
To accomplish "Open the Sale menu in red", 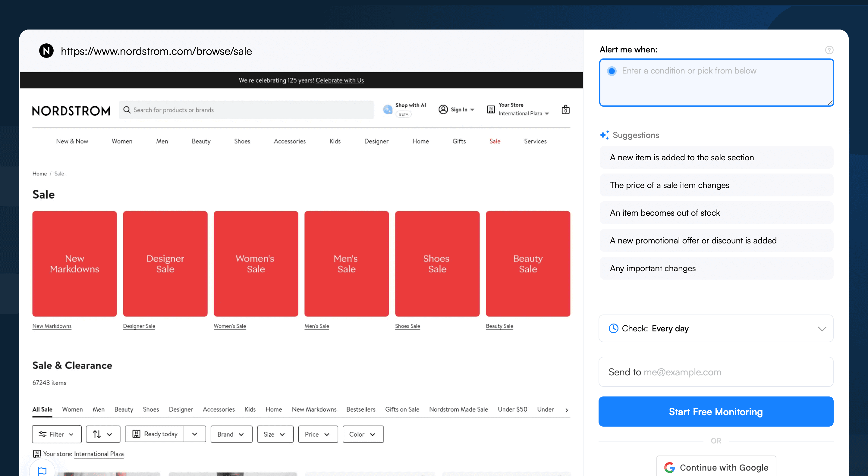I will 495,141.
